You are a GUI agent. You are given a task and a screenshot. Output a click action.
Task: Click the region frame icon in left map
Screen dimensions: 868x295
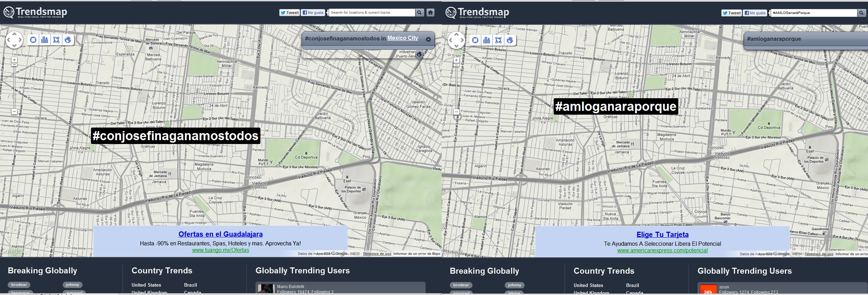56,40
